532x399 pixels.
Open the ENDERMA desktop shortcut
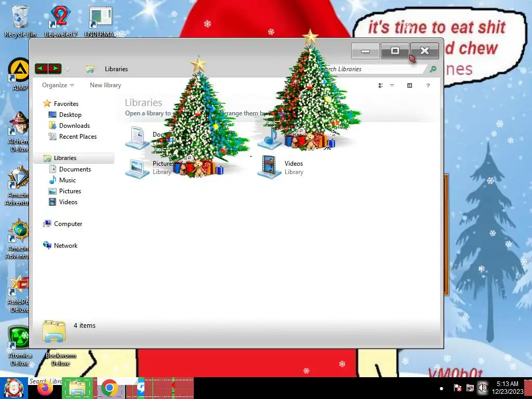[x=99, y=21]
